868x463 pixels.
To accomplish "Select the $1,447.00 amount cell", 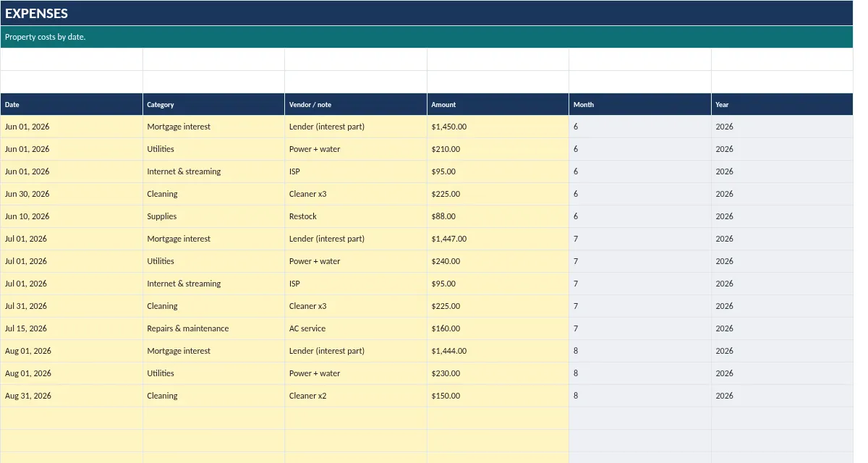I will pos(498,239).
